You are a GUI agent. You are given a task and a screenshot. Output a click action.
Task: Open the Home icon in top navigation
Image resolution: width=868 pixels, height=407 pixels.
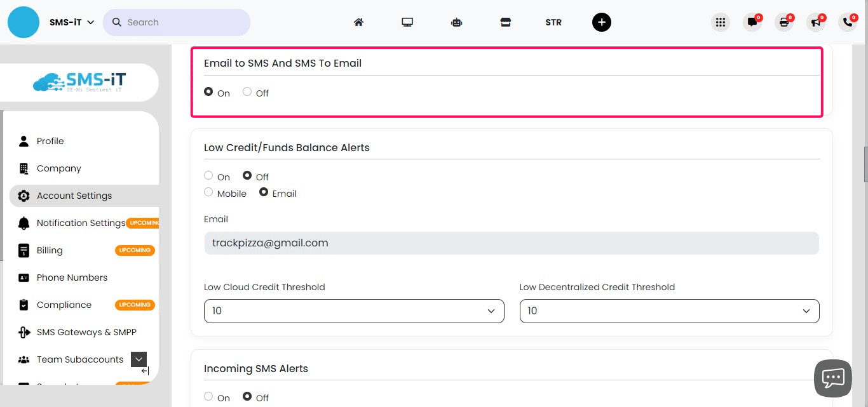pos(358,22)
